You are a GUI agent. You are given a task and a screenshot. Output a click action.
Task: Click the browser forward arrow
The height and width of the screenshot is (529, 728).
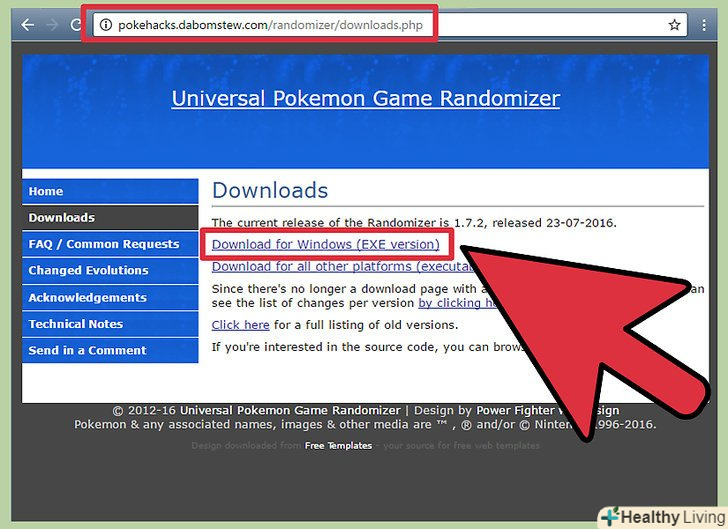point(52,25)
